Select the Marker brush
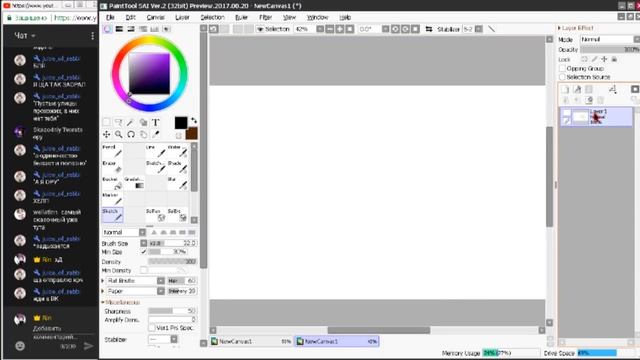Screen dimensions: 640x360 coord(112,199)
